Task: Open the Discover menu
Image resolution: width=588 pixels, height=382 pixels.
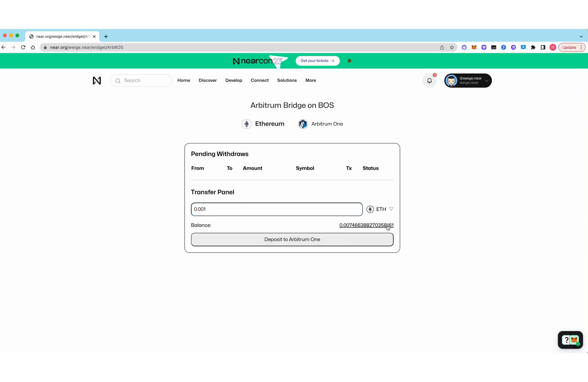Action: click(208, 80)
